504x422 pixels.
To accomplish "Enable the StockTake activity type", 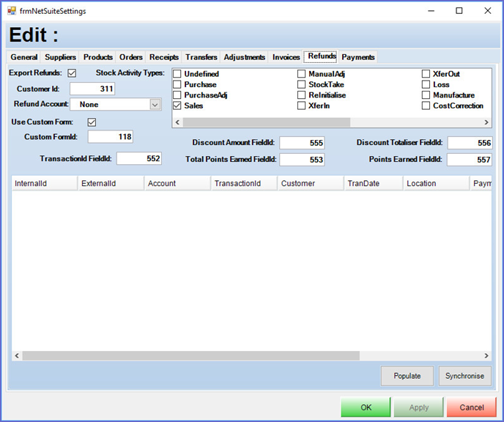I will (302, 84).
